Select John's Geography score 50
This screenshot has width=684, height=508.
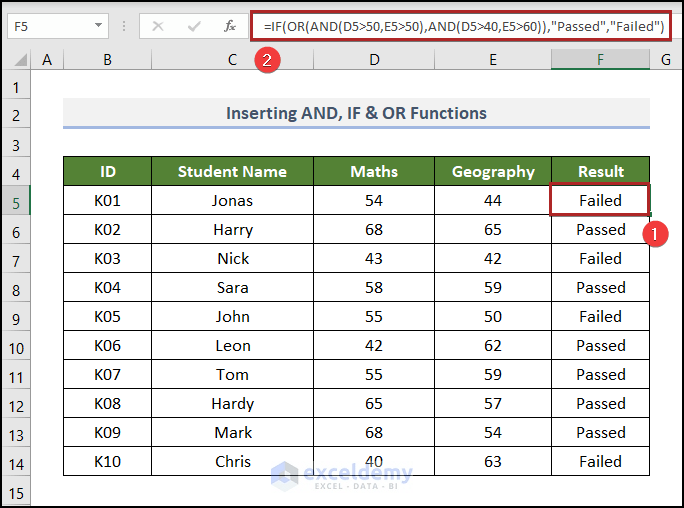493,317
